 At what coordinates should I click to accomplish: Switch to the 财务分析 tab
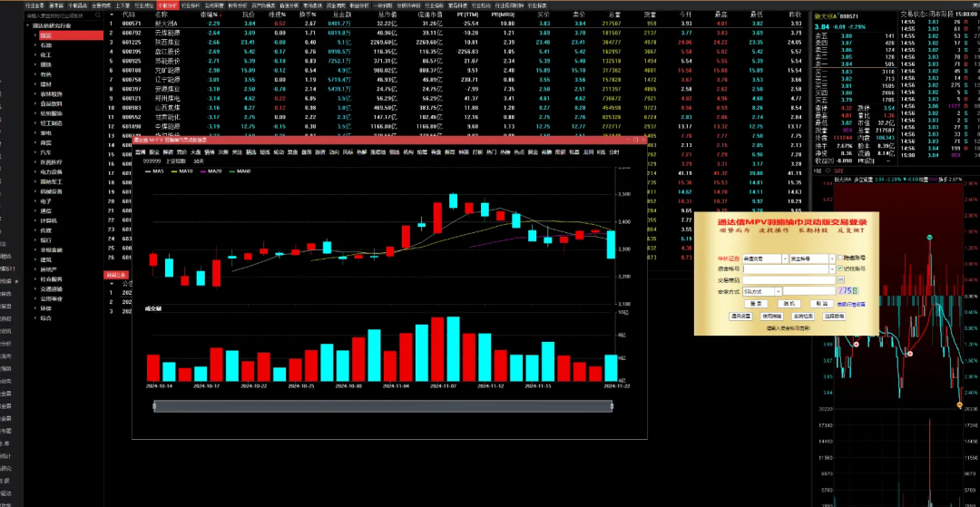pyautogui.click(x=238, y=5)
